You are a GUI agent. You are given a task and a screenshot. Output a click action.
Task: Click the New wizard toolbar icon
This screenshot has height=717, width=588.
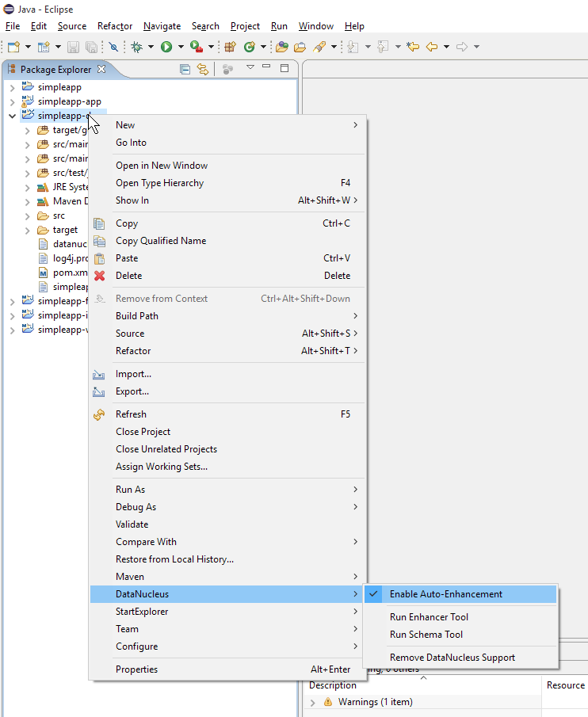tap(13, 47)
